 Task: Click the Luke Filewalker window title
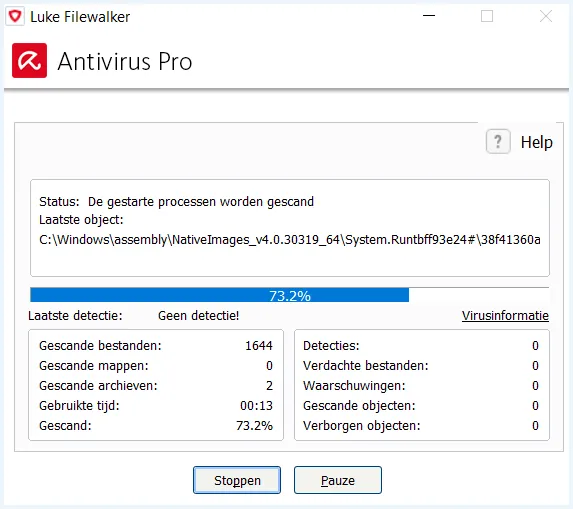80,17
